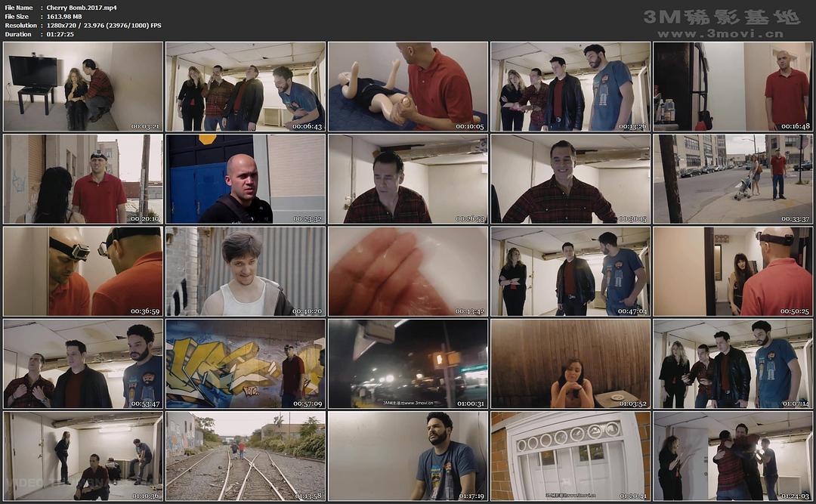Click the Duration value 01:27:25

pyautogui.click(x=60, y=34)
